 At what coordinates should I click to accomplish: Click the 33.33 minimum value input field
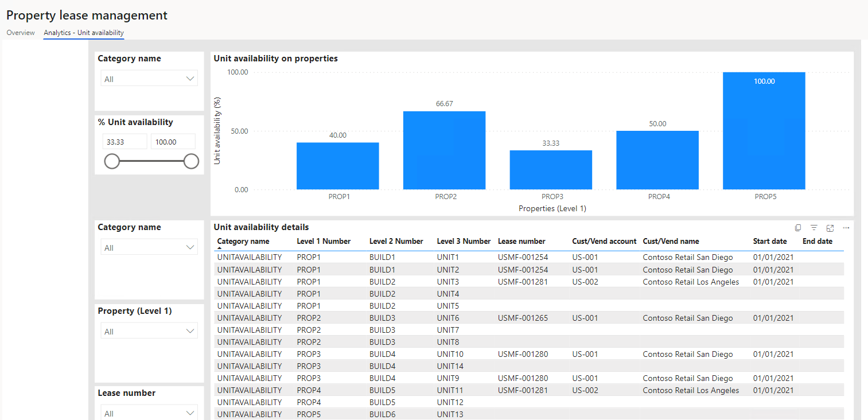click(x=124, y=141)
